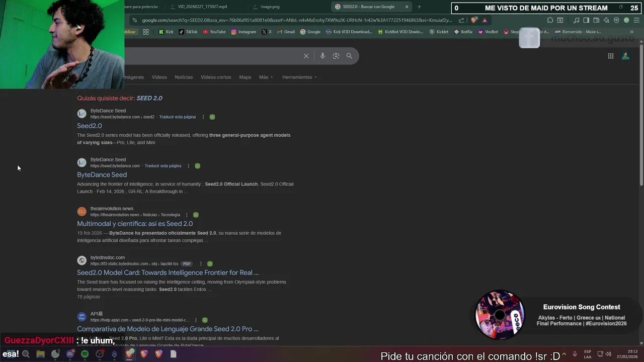This screenshot has width=644, height=362.
Task: Click in the browser address bar URL
Action: coord(297,20)
